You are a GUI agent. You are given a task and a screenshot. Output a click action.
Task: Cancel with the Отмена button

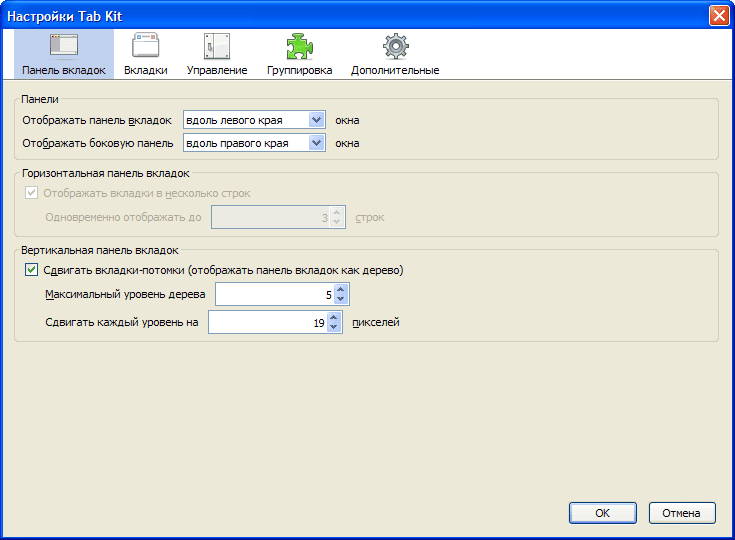(682, 513)
